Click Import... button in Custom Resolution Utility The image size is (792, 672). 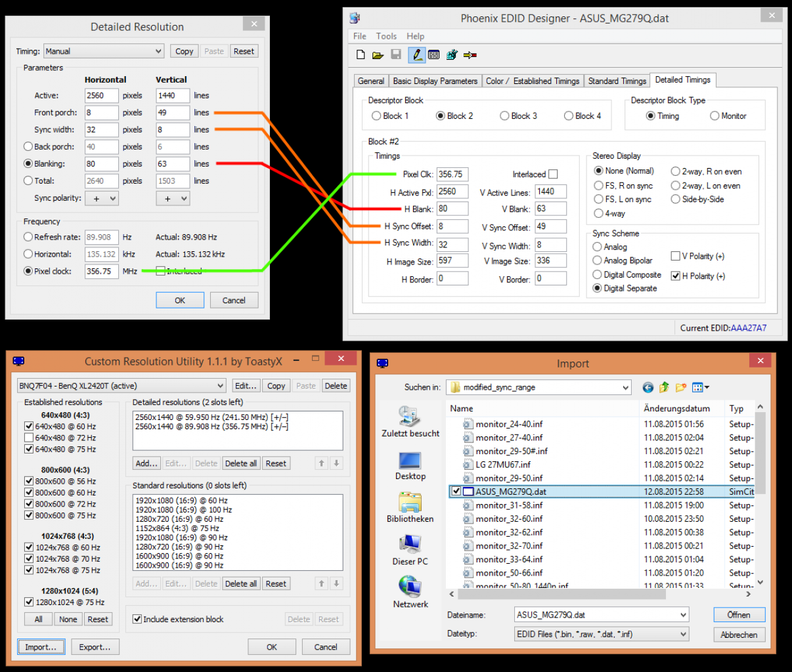coord(41,647)
